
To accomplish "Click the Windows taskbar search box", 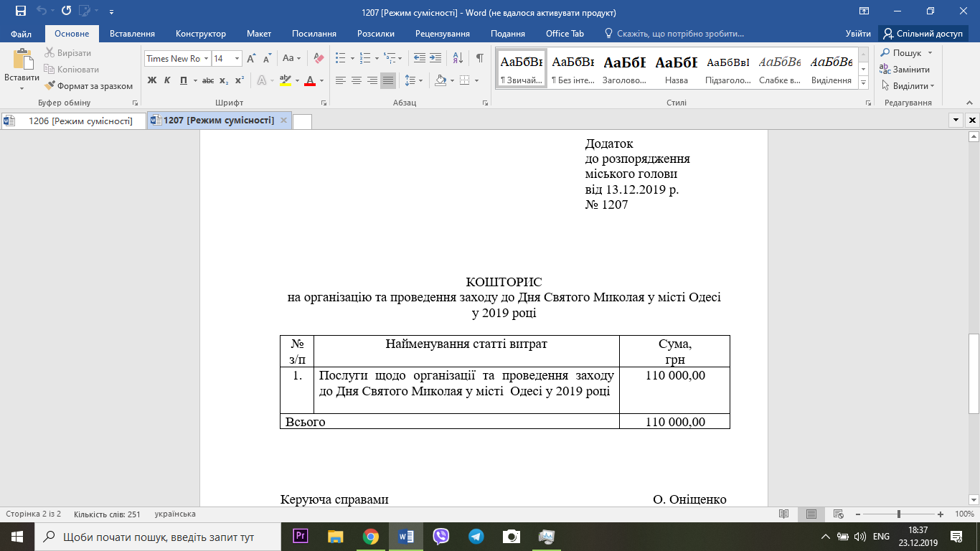I will [x=158, y=536].
